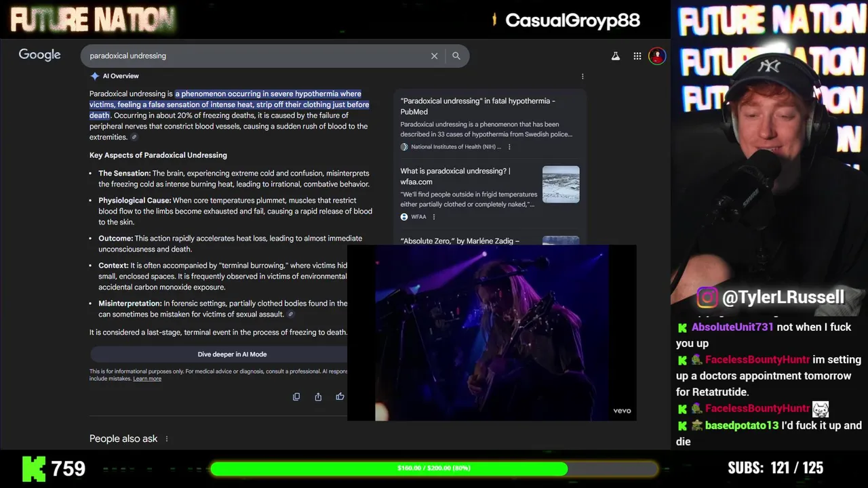Open the 'Learn more' link
868x488 pixels.
pos(147,378)
